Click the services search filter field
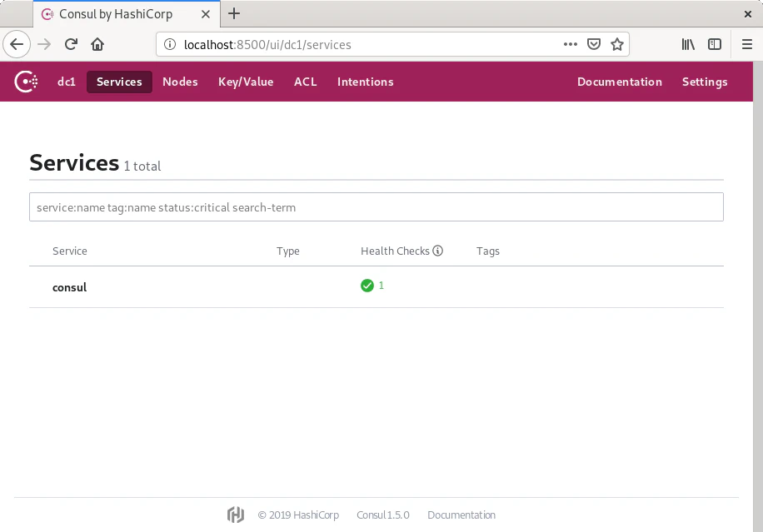763x532 pixels. pyautogui.click(x=376, y=207)
